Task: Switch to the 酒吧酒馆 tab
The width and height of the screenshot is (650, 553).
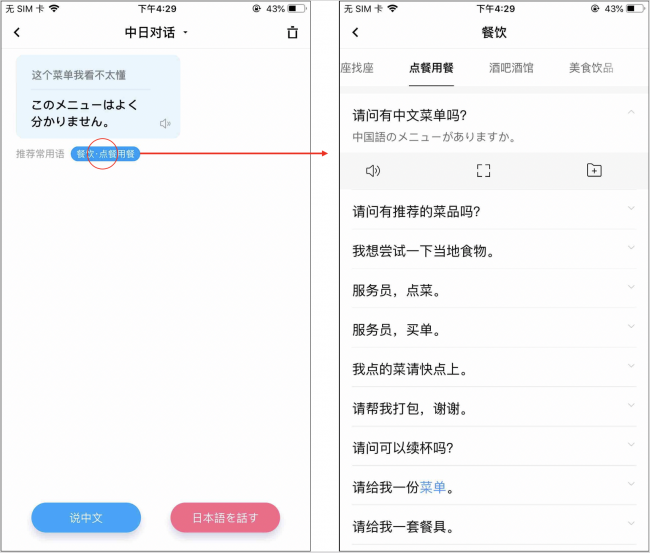Action: tap(511, 68)
